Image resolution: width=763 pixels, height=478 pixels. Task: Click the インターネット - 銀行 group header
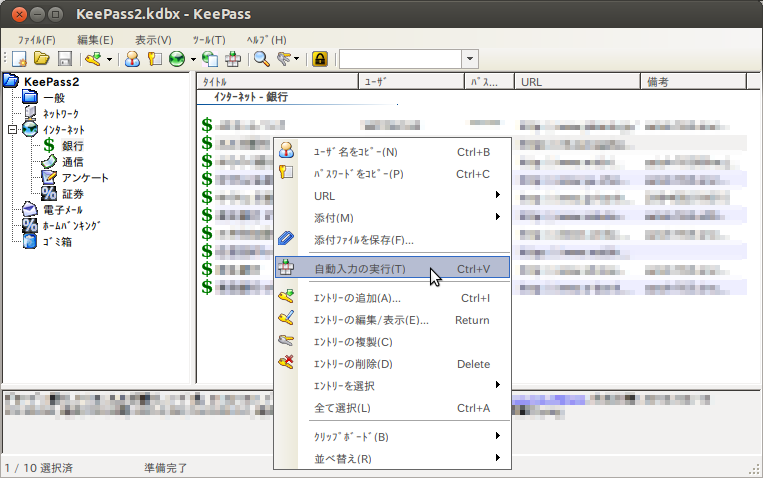251,97
